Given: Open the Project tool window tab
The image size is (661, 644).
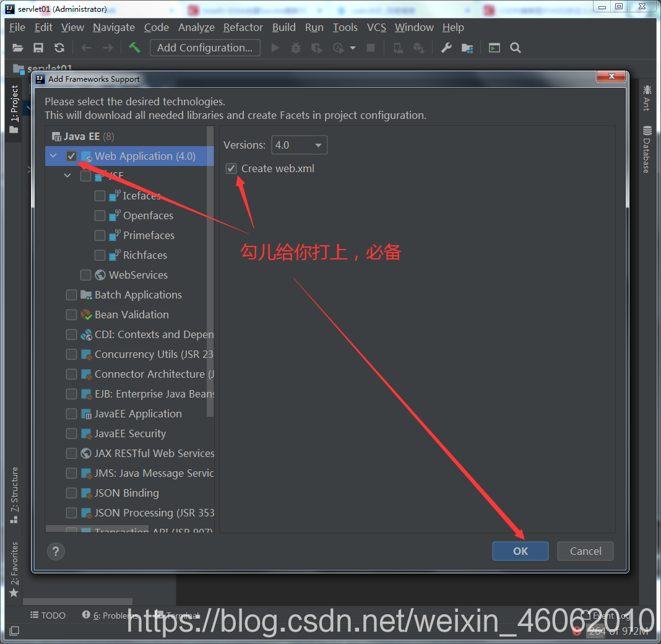Looking at the screenshot, I should click(14, 109).
